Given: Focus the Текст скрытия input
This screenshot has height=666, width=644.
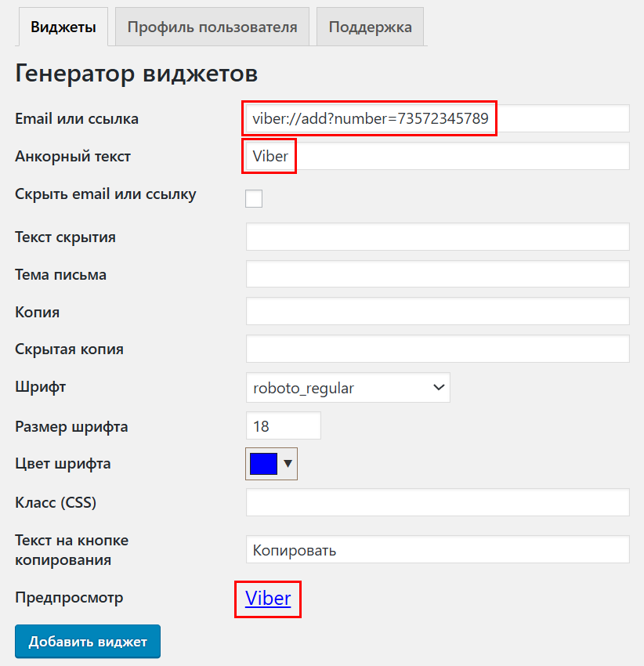Looking at the screenshot, I should click(x=437, y=237).
